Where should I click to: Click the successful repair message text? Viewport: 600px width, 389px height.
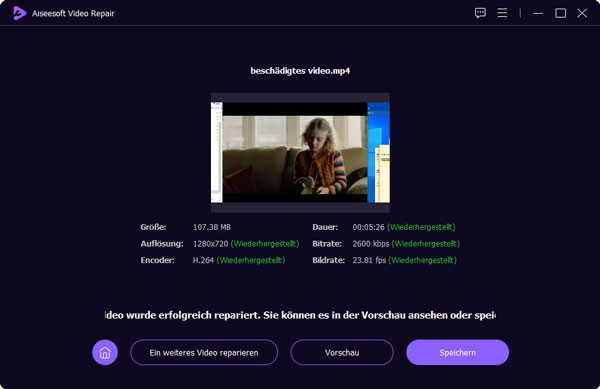click(x=300, y=315)
